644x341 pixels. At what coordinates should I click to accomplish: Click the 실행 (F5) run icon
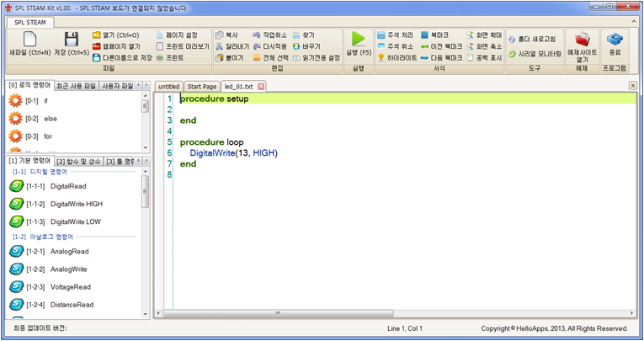359,40
